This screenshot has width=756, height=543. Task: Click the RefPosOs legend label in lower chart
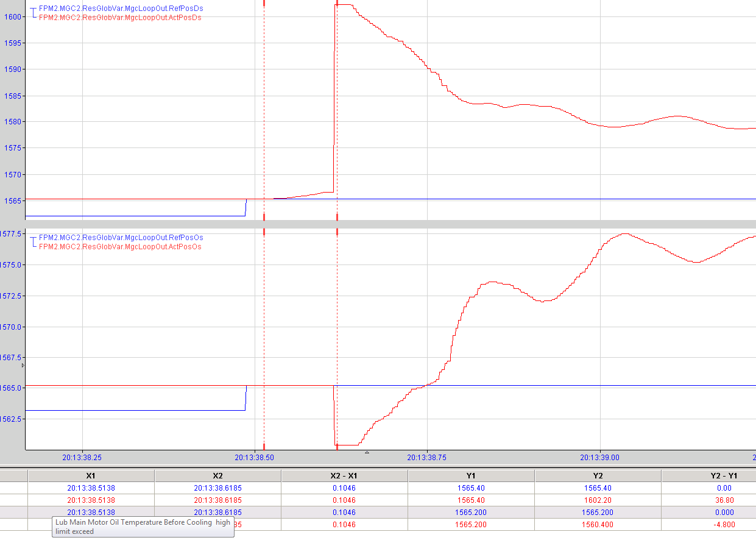pyautogui.click(x=121, y=238)
